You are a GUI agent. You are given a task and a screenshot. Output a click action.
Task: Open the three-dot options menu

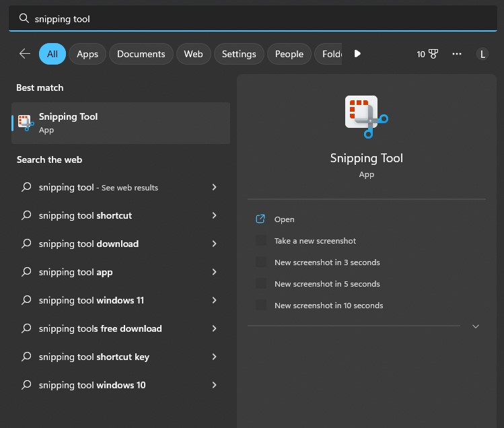[457, 54]
